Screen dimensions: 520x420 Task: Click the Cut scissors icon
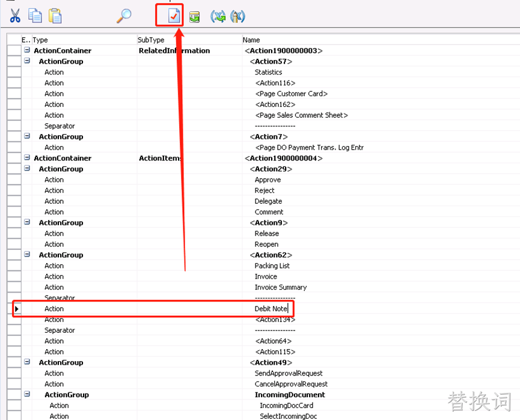[15, 16]
